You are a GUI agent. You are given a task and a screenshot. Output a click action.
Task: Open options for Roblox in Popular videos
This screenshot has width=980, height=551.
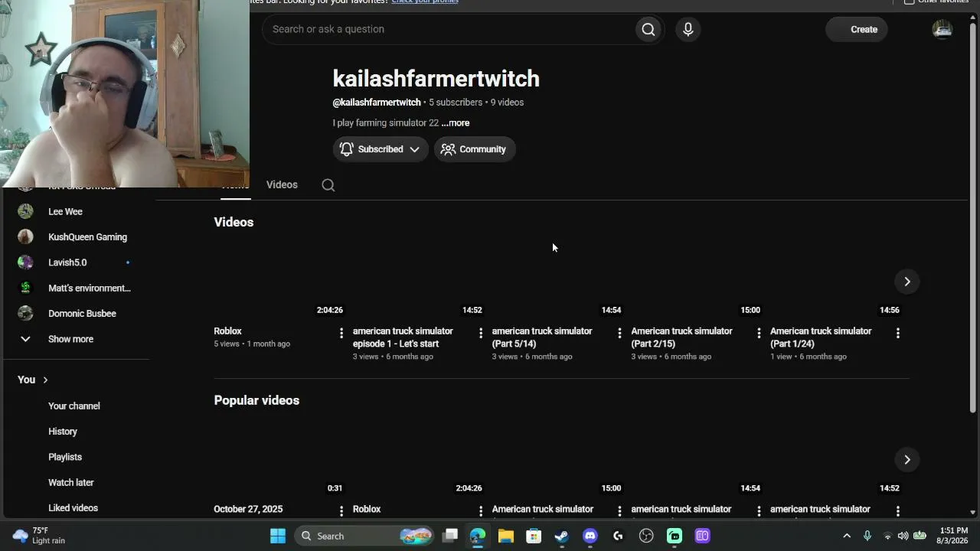point(481,510)
